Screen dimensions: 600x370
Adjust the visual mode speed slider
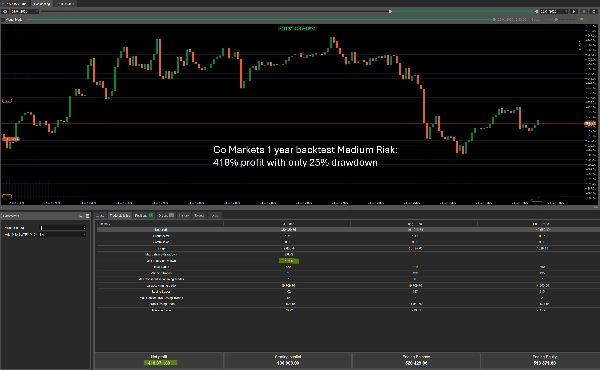pos(556,20)
